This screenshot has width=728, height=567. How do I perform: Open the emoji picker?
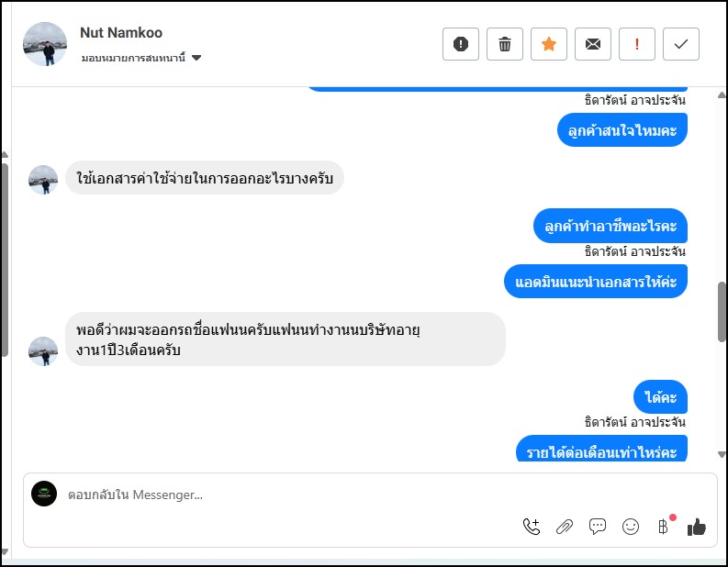pos(631,527)
